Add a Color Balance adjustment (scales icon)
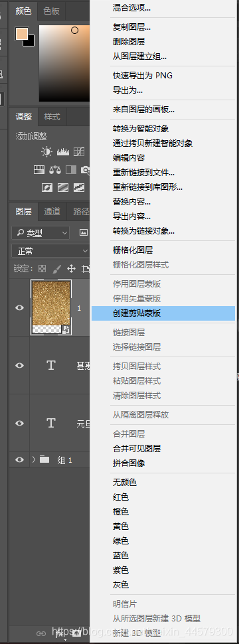 click(55, 169)
